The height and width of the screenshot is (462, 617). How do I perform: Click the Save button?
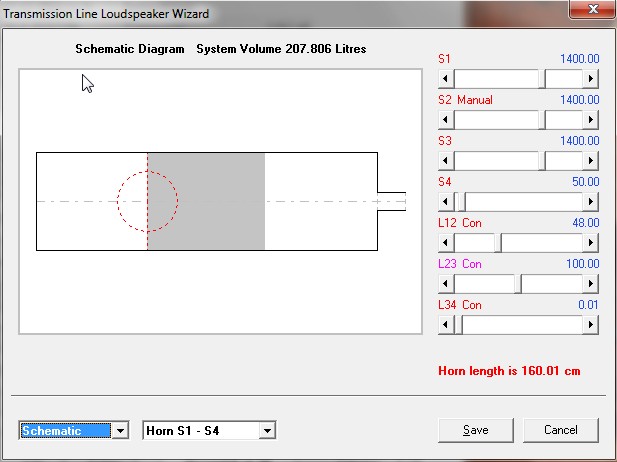476,430
